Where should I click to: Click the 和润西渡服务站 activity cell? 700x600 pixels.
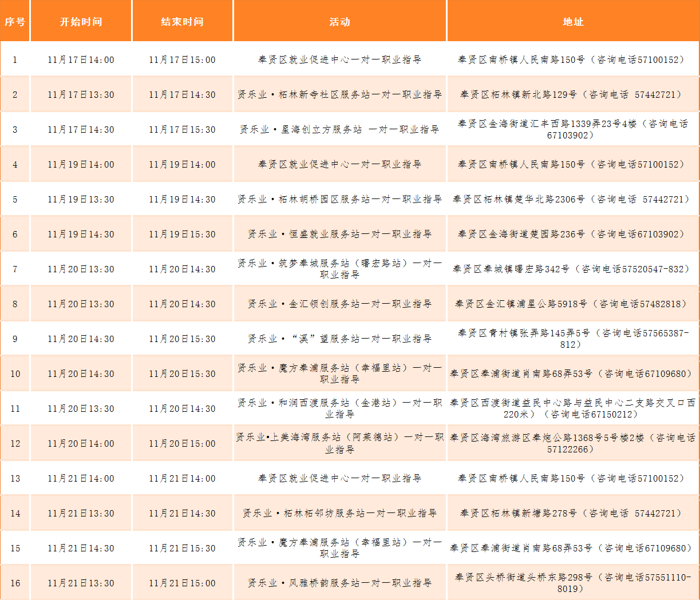(339, 408)
